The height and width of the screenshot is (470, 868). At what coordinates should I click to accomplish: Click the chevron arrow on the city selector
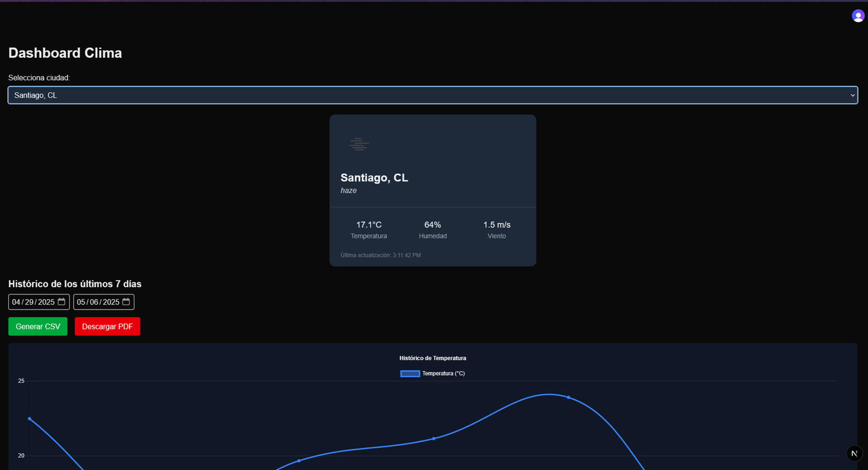pyautogui.click(x=852, y=95)
